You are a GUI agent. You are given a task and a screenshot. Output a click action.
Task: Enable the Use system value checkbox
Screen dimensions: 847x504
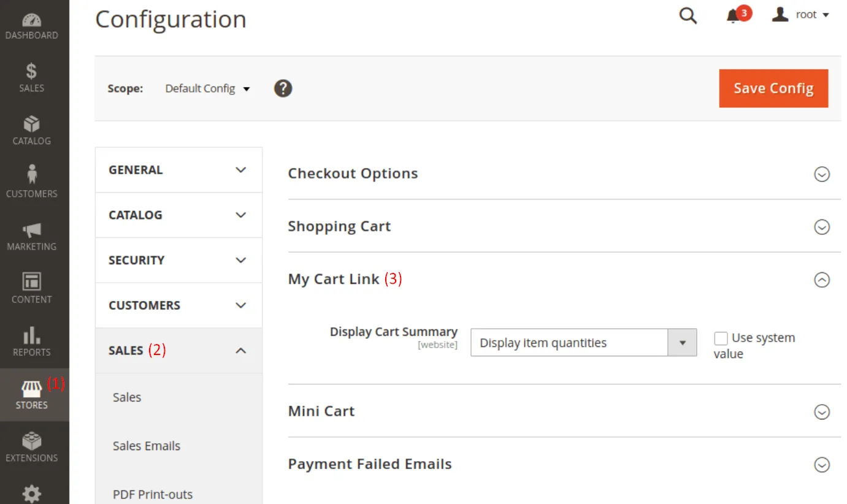coord(721,338)
